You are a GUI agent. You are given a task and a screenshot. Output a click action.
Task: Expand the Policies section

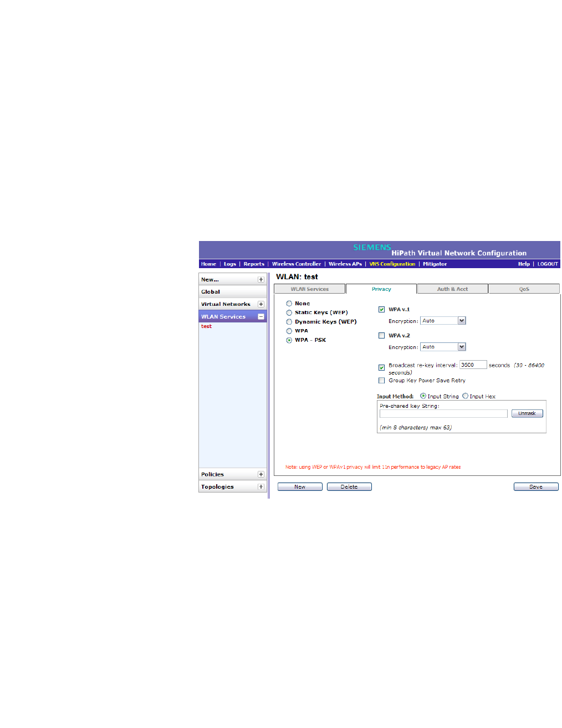(261, 475)
